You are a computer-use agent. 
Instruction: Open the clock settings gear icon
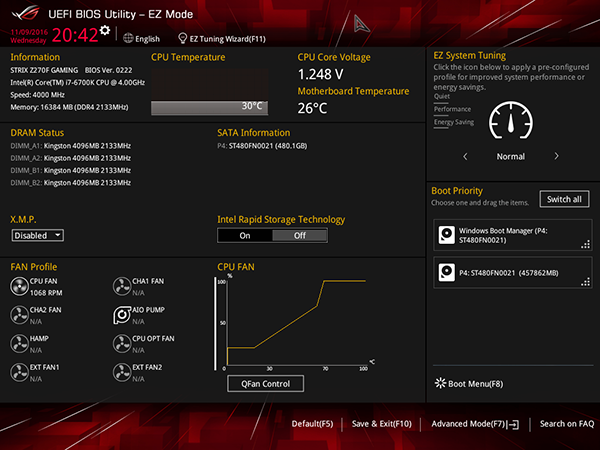coord(105,30)
